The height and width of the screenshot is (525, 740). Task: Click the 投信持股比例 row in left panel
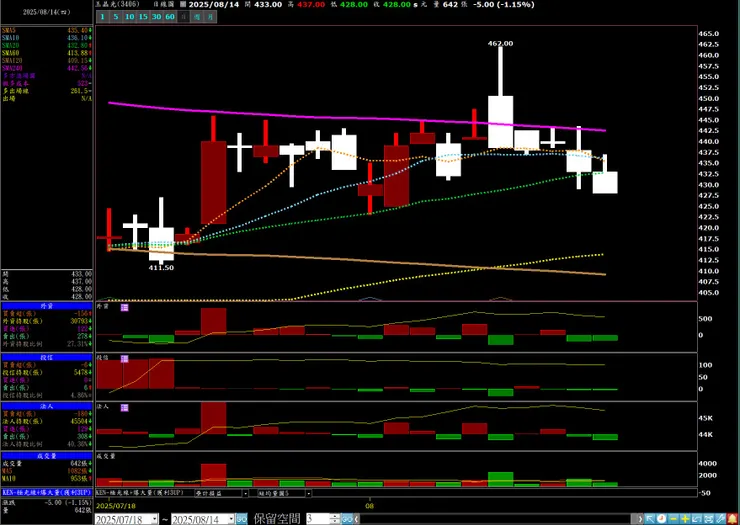(x=47, y=395)
